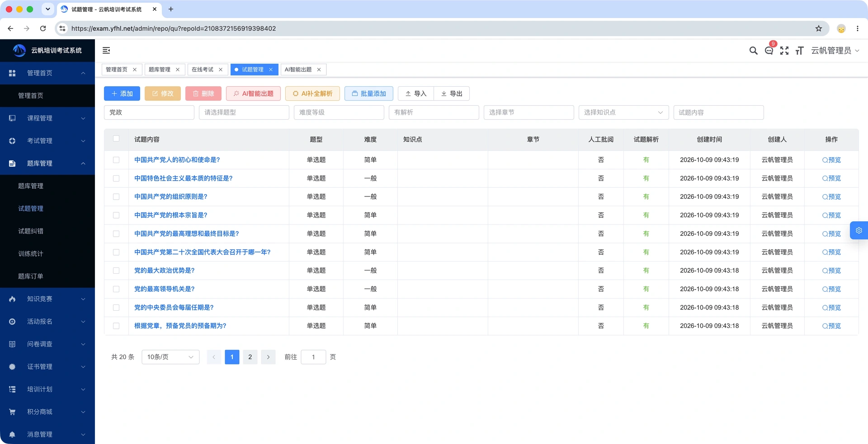Screen dimensions: 868x444
Task: Click the AI智能出题 button
Action: (253, 93)
